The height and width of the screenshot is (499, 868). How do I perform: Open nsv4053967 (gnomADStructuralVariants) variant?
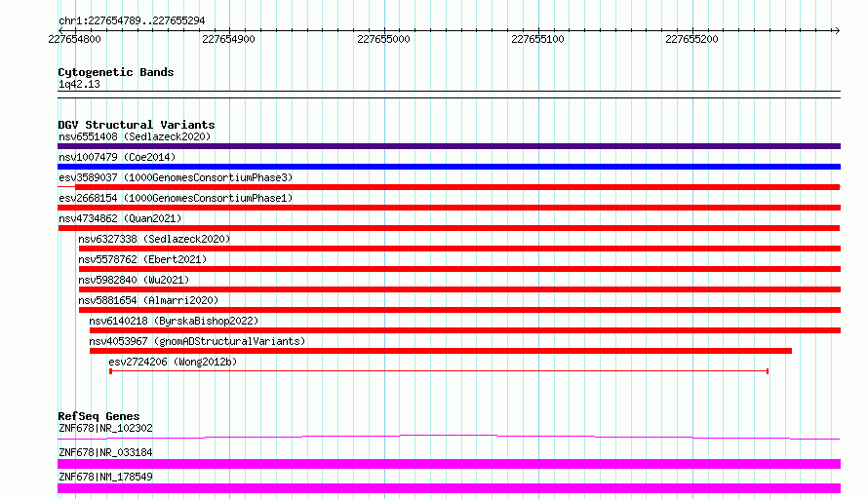pos(197,341)
